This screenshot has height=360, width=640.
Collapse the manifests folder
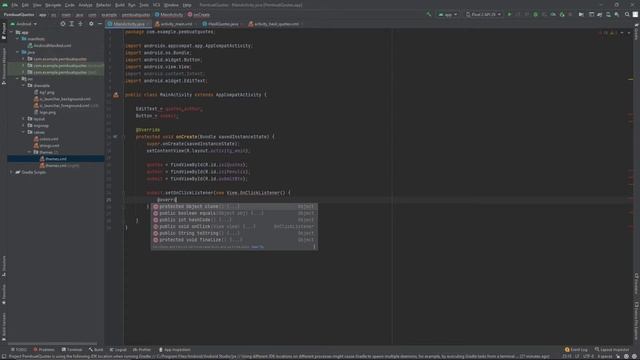click(x=18, y=39)
